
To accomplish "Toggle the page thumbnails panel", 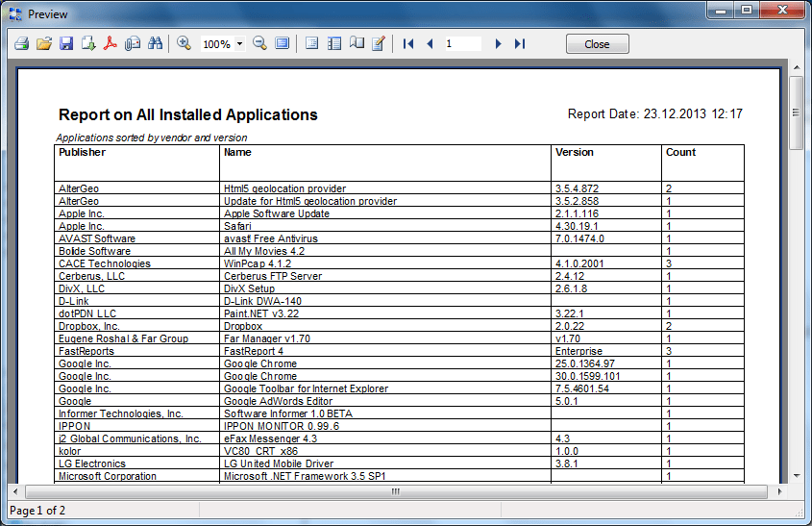I will [334, 44].
